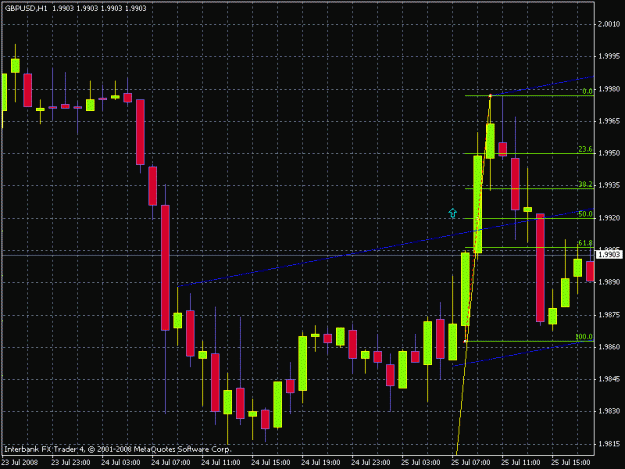The width and height of the screenshot is (625, 469).
Task: Click the 1.9935 price axis label
Action: coord(609,186)
